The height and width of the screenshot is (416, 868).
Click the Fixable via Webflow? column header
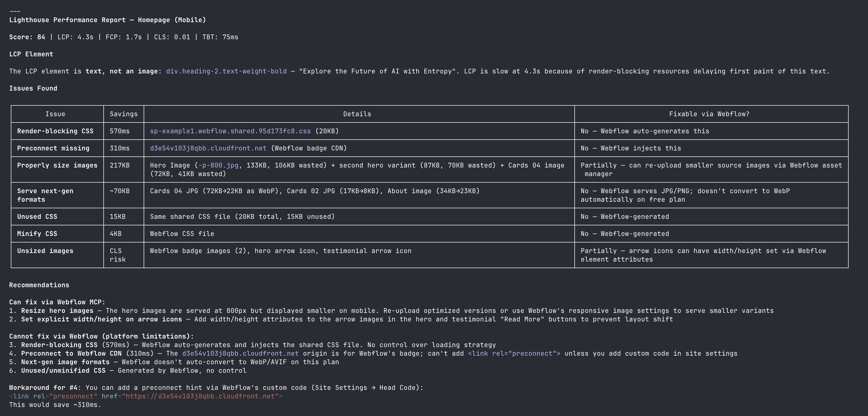click(x=709, y=114)
